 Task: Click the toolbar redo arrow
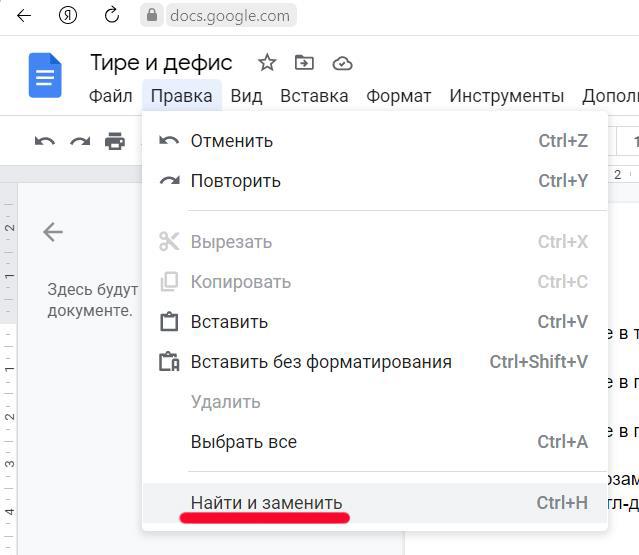tap(80, 141)
